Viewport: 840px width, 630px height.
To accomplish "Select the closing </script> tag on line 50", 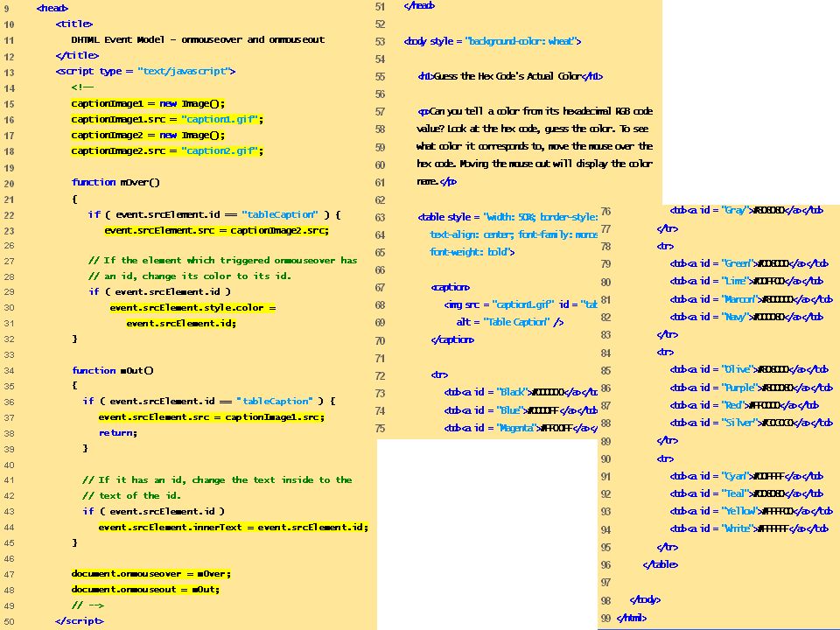I will coord(80,621).
